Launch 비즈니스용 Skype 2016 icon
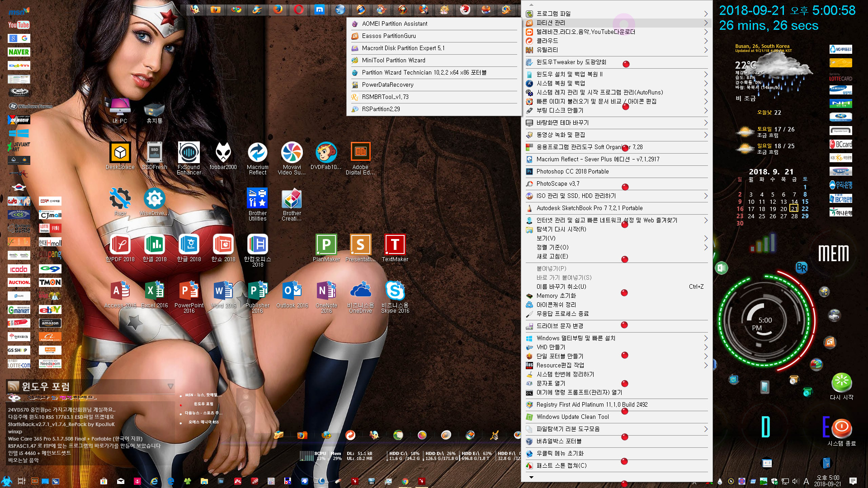 [395, 296]
